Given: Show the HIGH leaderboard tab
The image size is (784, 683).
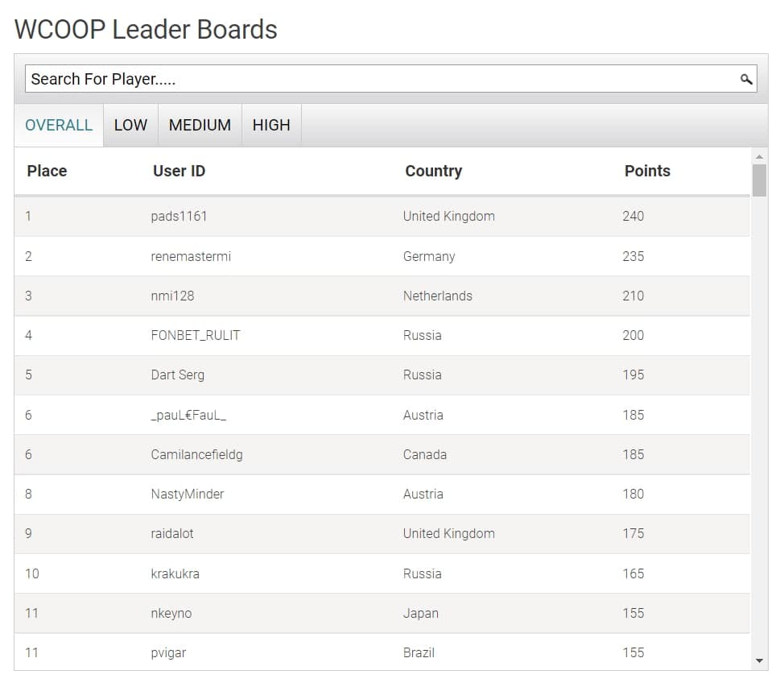Looking at the screenshot, I should point(271,125).
